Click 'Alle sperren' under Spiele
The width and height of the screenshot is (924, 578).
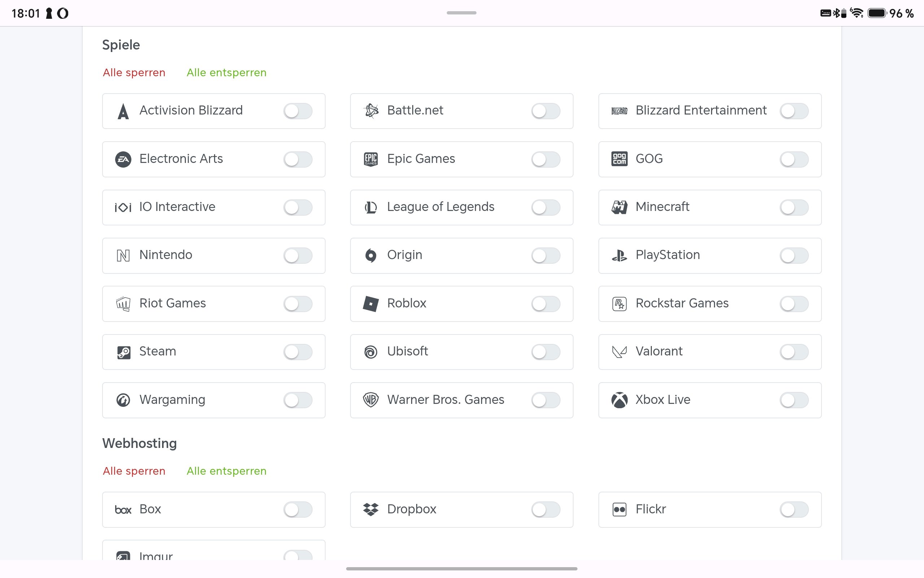click(x=134, y=73)
